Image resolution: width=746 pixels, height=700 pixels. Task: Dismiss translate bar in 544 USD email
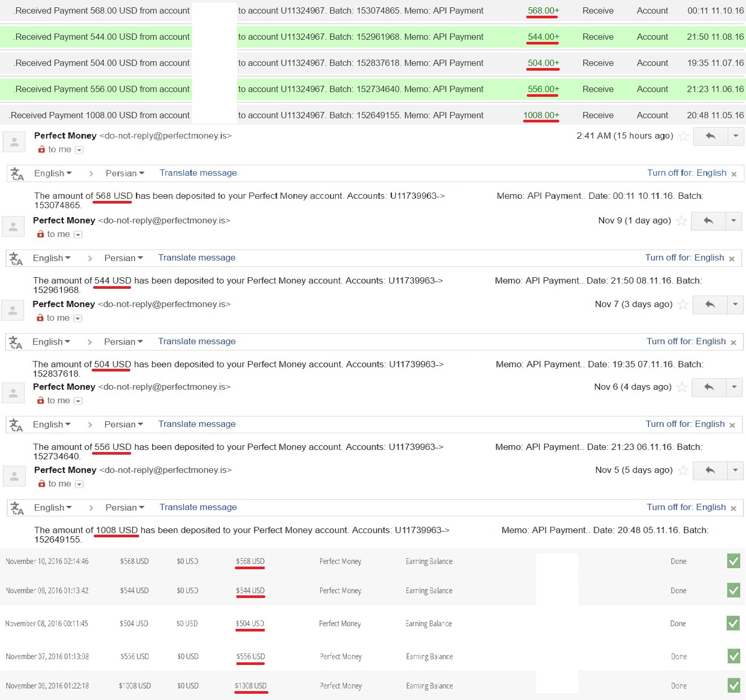coord(732,259)
